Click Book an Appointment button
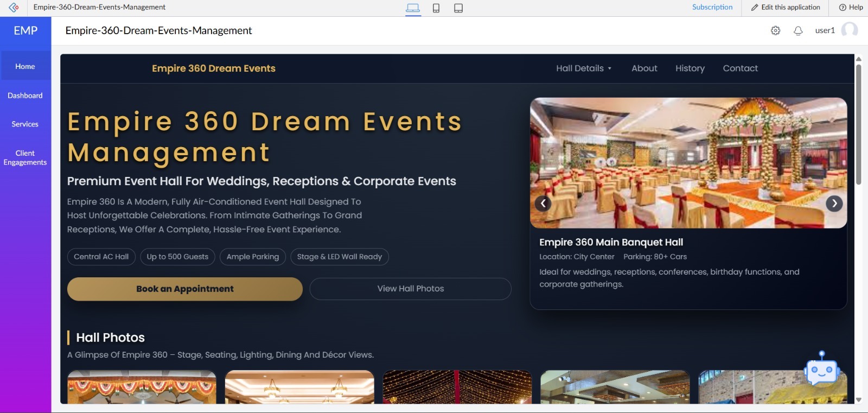Screen dimensions: 868x413 pyautogui.click(x=184, y=289)
